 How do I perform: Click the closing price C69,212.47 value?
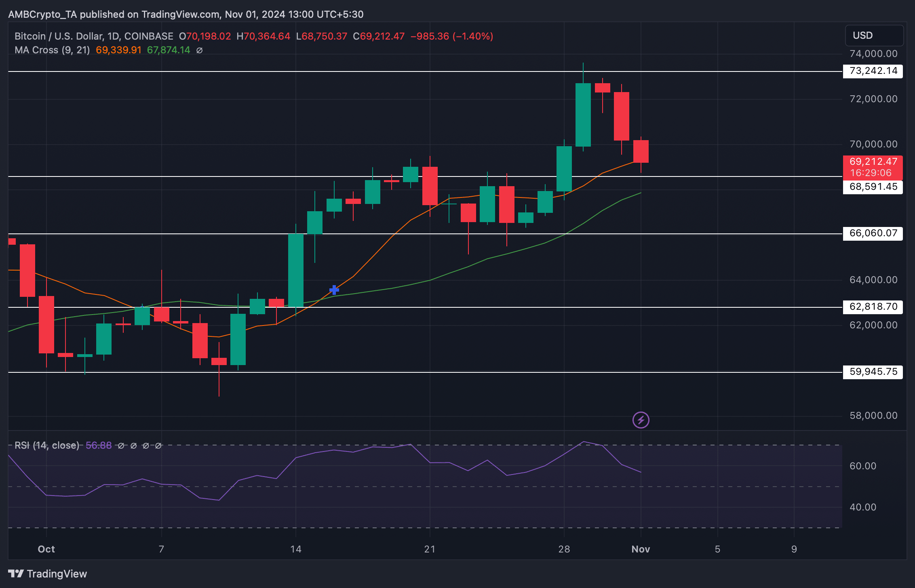(379, 36)
